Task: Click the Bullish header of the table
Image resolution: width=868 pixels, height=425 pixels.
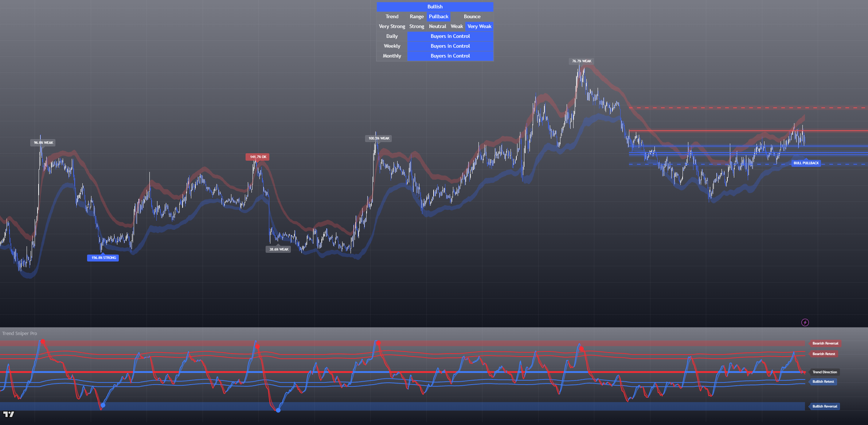Action: [x=435, y=7]
